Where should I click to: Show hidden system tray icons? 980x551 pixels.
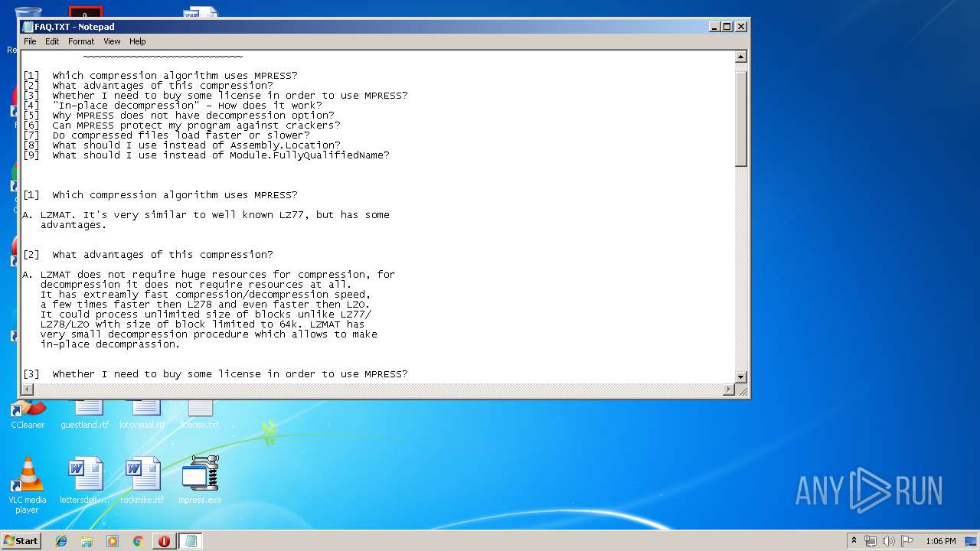click(x=854, y=541)
